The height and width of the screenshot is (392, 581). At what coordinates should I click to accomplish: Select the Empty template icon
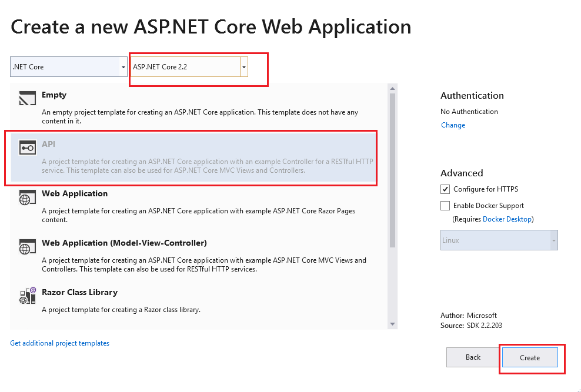point(28,98)
